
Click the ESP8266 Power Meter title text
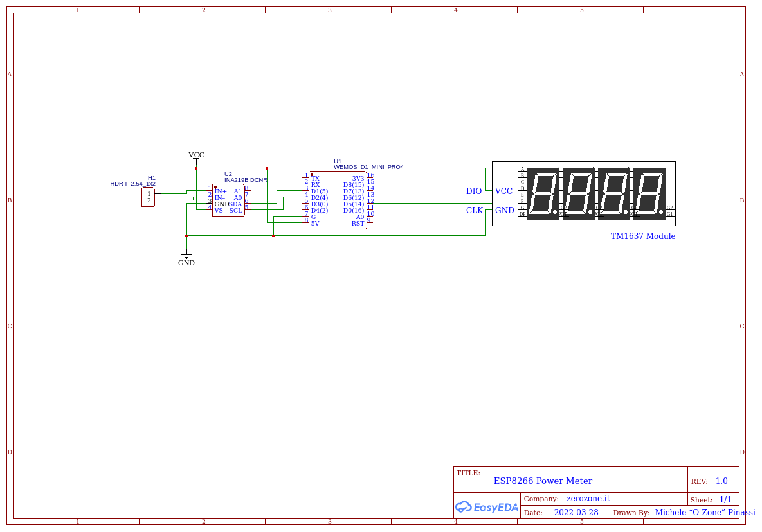point(543,481)
